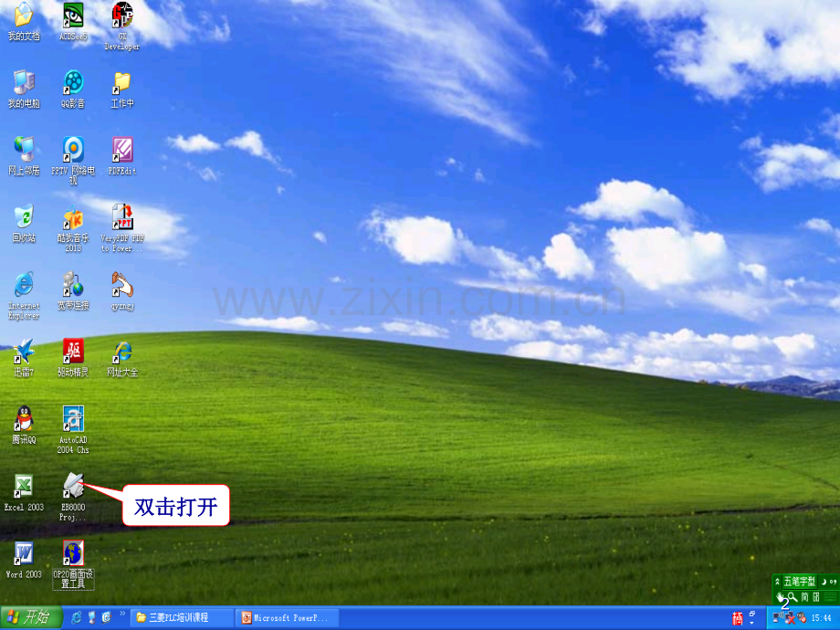The image size is (840, 630).
Task: Select the GX Developer desktop shortcut
Action: 122,26
